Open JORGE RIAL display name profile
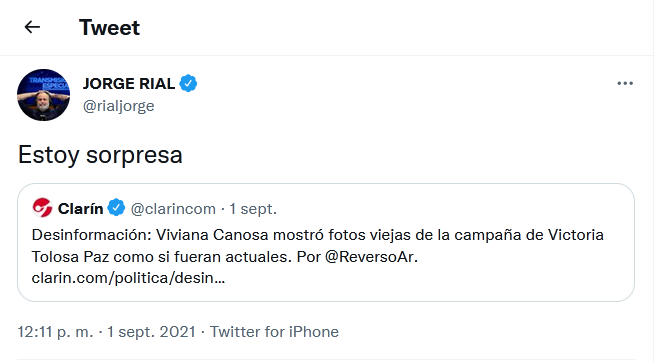 (129, 83)
